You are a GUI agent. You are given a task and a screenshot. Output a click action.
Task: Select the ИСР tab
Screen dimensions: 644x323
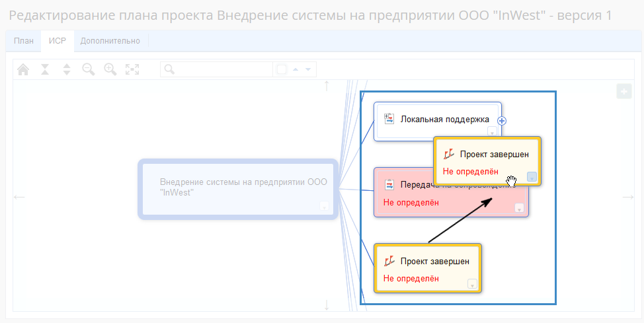[x=57, y=41]
